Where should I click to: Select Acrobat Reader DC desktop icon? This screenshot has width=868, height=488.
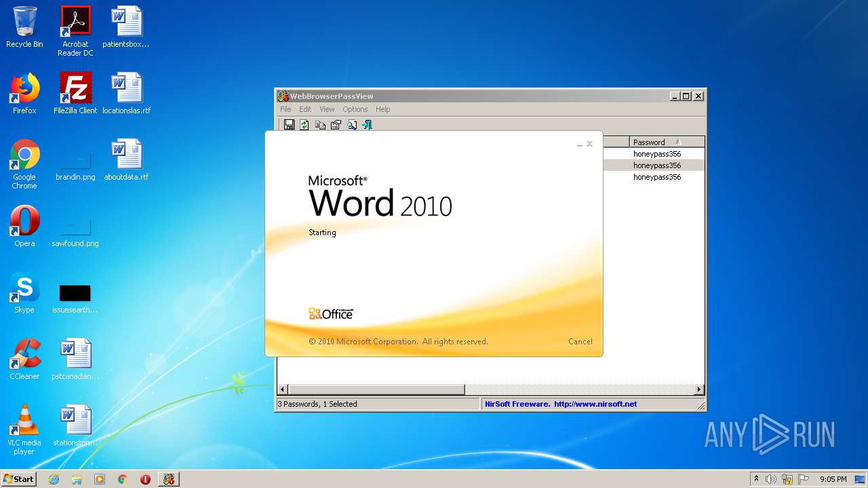click(x=75, y=31)
